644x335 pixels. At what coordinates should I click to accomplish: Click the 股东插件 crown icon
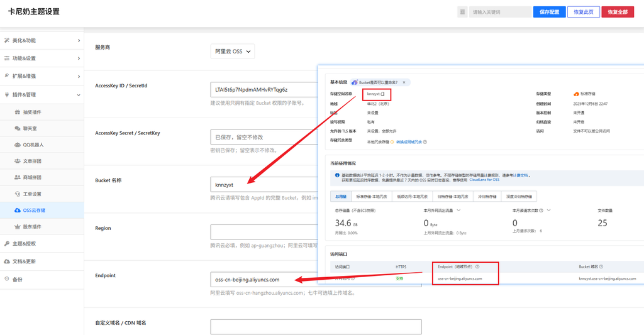pyautogui.click(x=17, y=227)
